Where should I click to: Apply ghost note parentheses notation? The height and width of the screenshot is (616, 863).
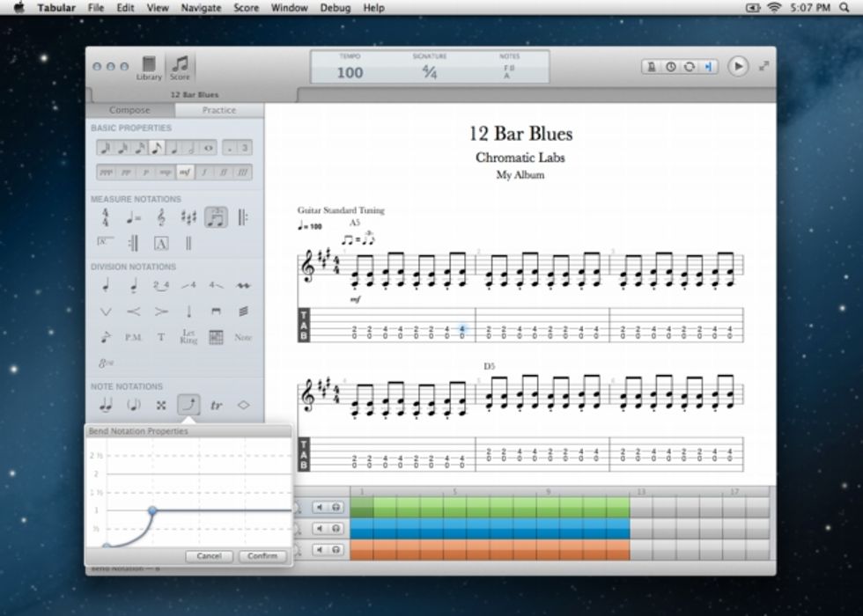133,406
